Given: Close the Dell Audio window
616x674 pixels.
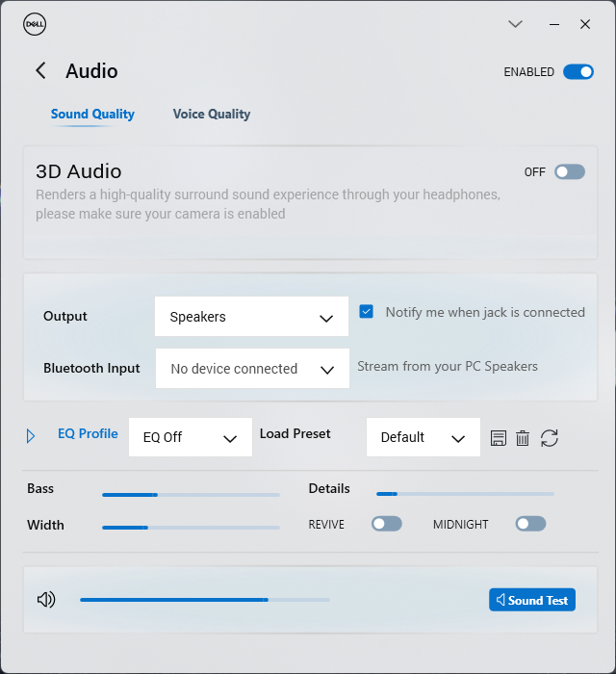Looking at the screenshot, I should (x=585, y=24).
